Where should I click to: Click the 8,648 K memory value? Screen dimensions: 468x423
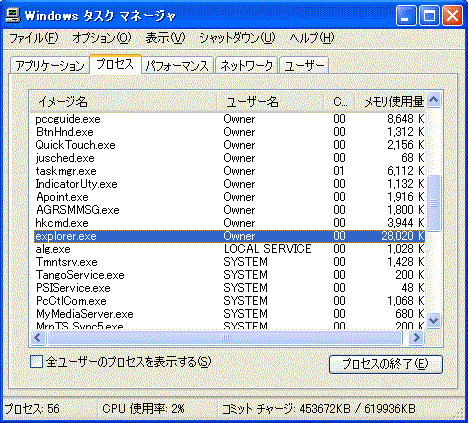406,119
